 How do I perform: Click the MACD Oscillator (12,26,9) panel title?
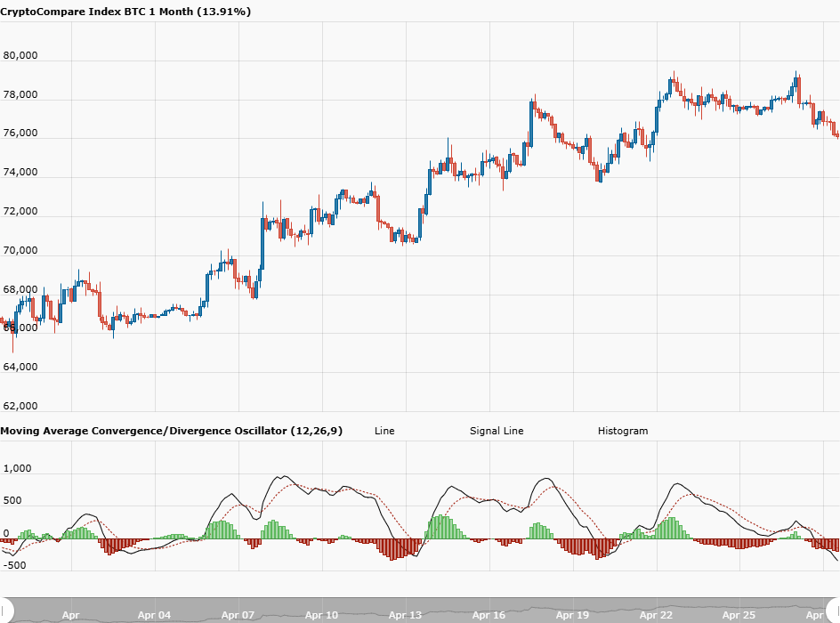click(171, 431)
